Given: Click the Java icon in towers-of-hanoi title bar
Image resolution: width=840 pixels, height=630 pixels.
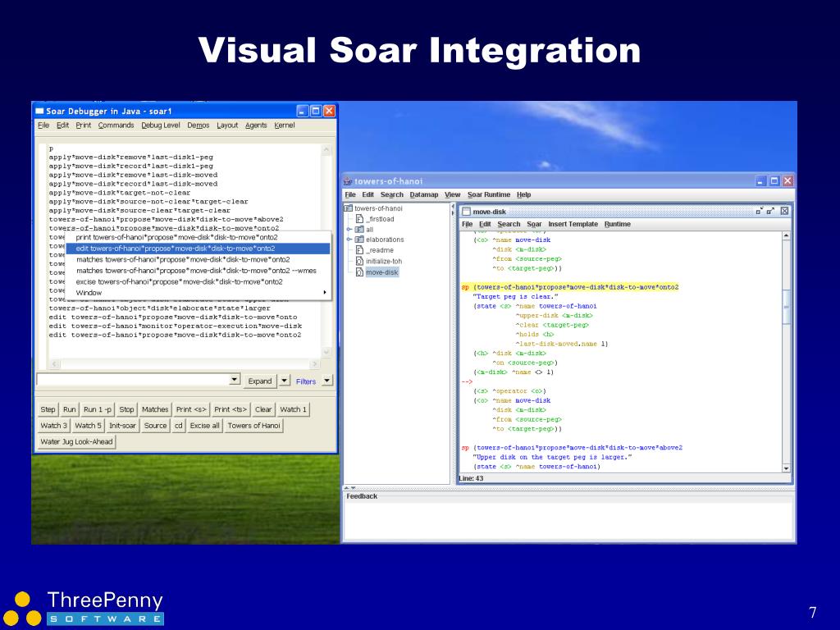Looking at the screenshot, I should click(348, 181).
